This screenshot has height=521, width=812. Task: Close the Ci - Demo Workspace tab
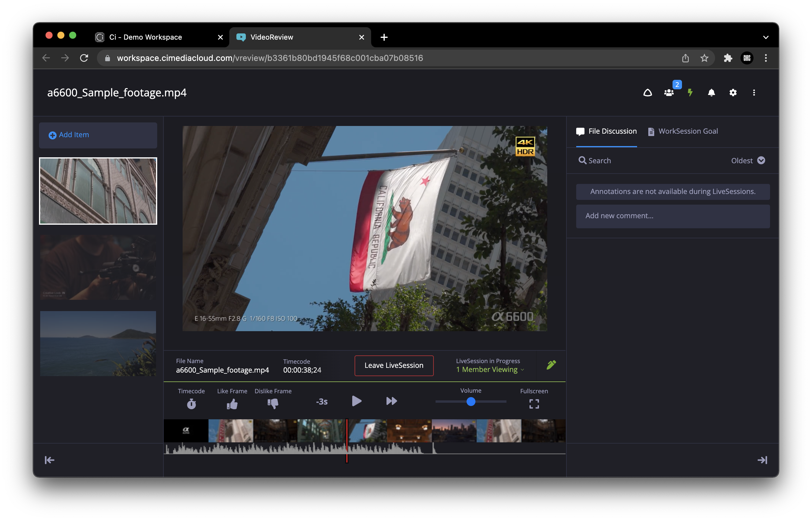(220, 37)
